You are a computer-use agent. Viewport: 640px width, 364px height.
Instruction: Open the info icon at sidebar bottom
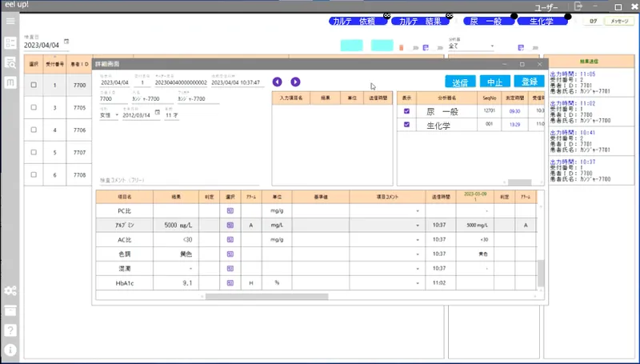10,350
